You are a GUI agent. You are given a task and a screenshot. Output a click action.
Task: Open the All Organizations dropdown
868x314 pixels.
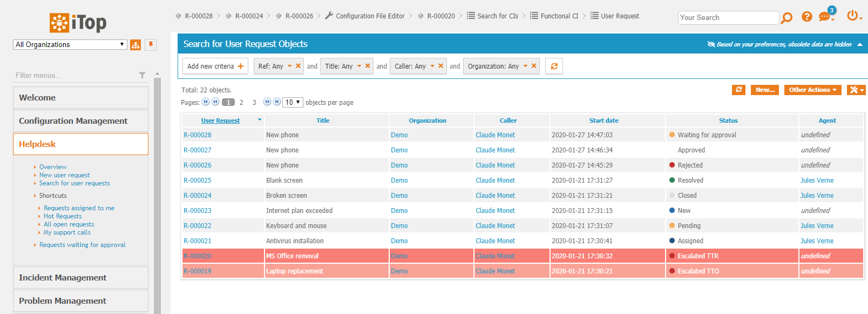[70, 44]
